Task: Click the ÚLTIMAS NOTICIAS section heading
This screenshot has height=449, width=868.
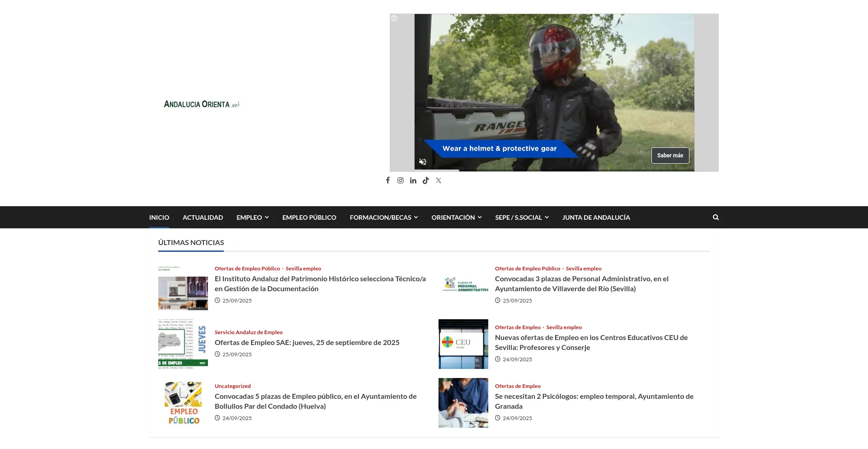Action: pos(191,243)
